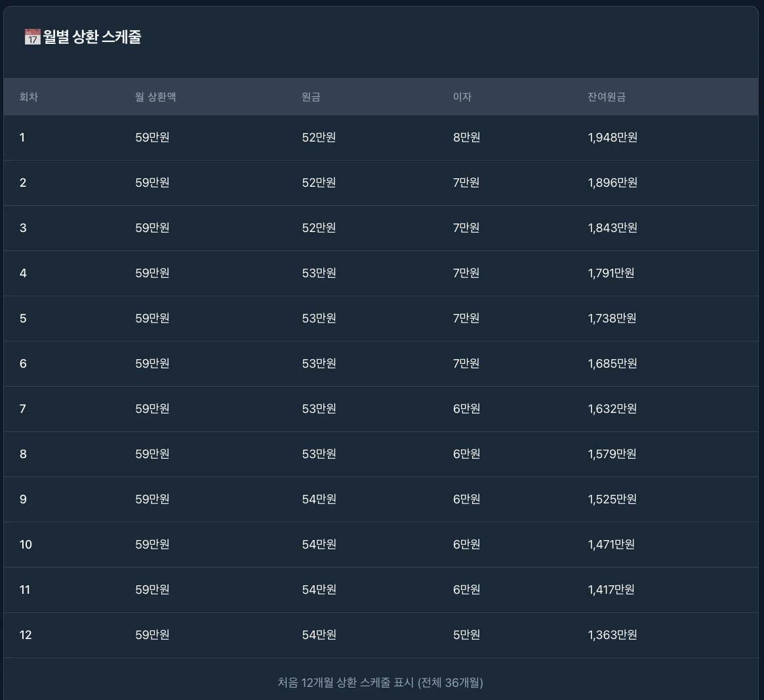Click 6만원 interest in row 11
The height and width of the screenshot is (700, 764).
pyautogui.click(x=466, y=590)
